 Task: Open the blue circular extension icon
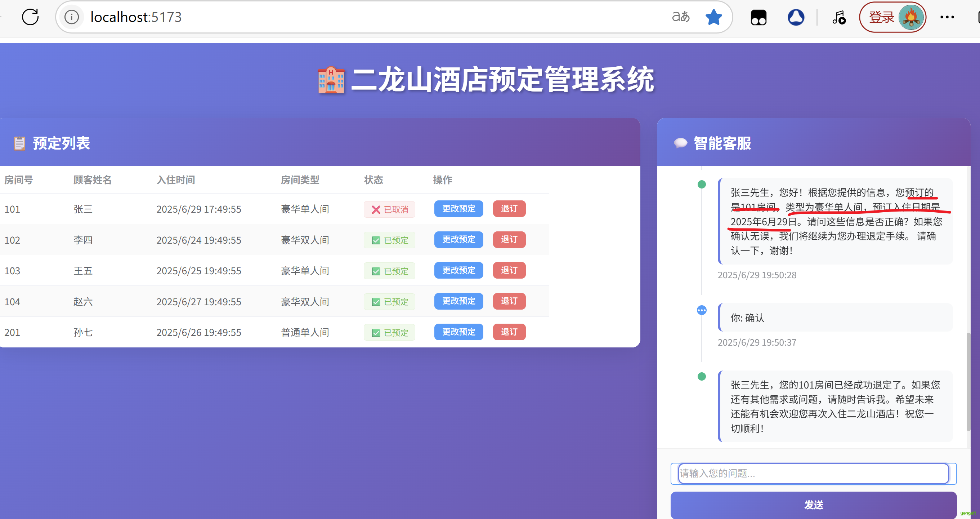click(x=796, y=18)
